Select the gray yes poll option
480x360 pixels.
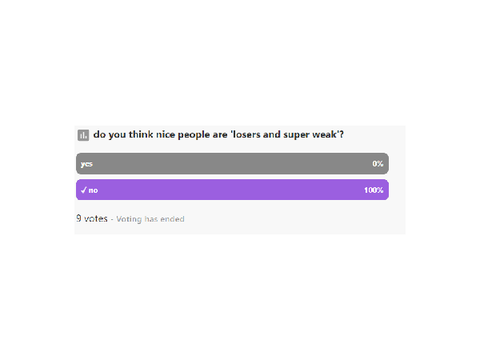(232, 164)
